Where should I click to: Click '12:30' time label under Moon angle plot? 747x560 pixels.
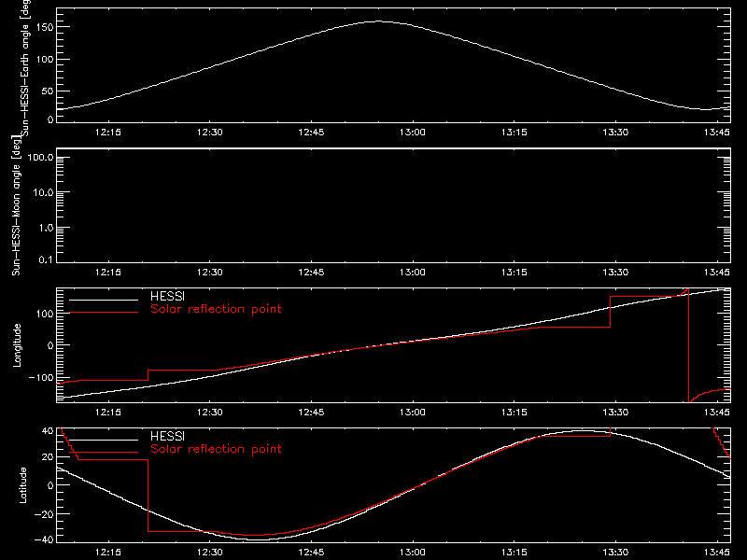point(209,273)
